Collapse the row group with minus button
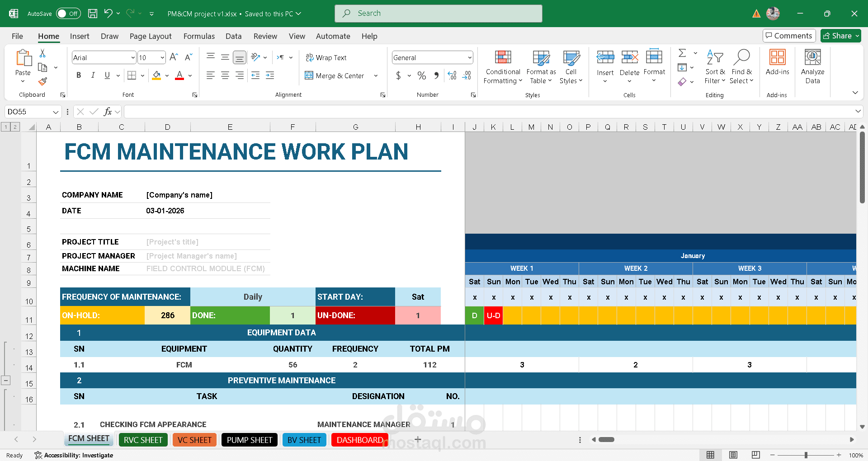868x461 pixels. point(6,381)
